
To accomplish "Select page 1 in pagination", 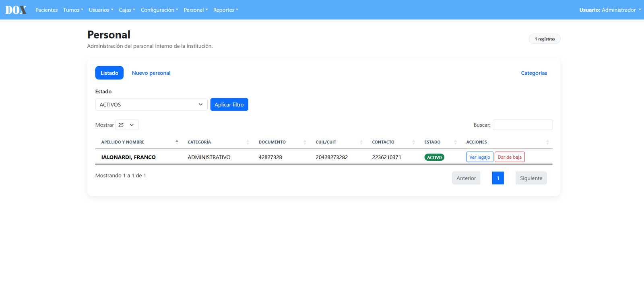I will coord(498,178).
